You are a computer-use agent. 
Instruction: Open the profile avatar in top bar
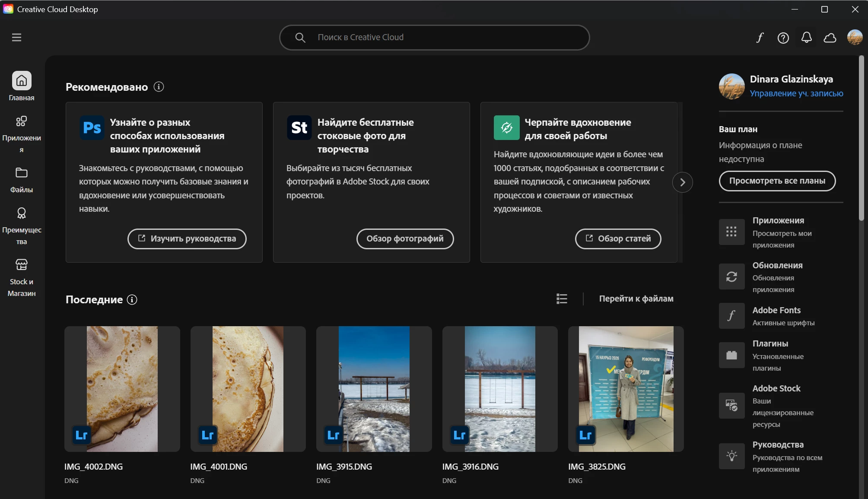[x=855, y=38]
